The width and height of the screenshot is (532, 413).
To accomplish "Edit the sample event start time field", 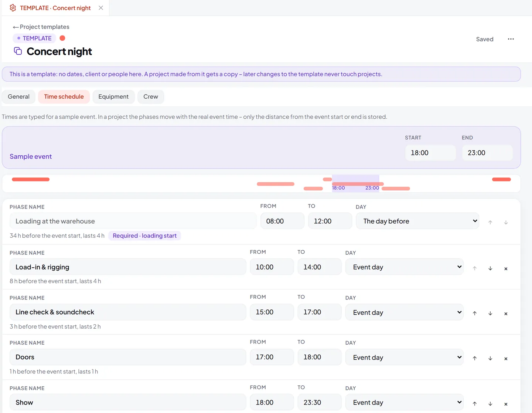I will [430, 153].
